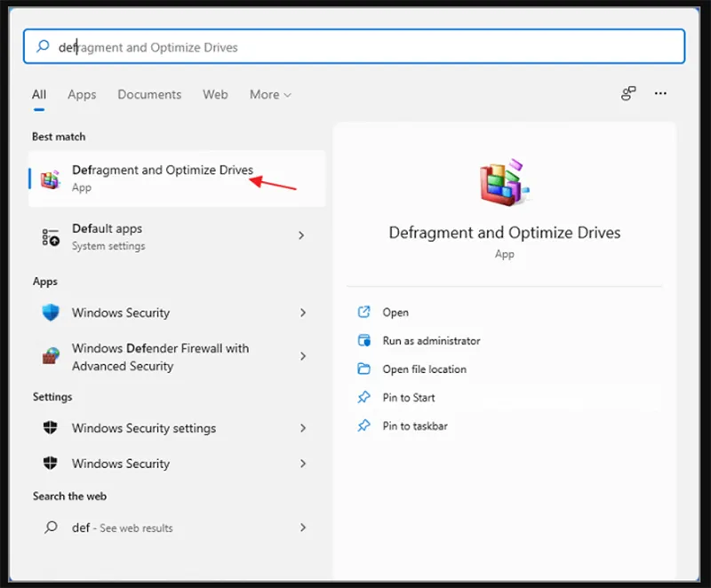Click the Default apps settings icon
The height and width of the screenshot is (588, 711).
(51, 237)
